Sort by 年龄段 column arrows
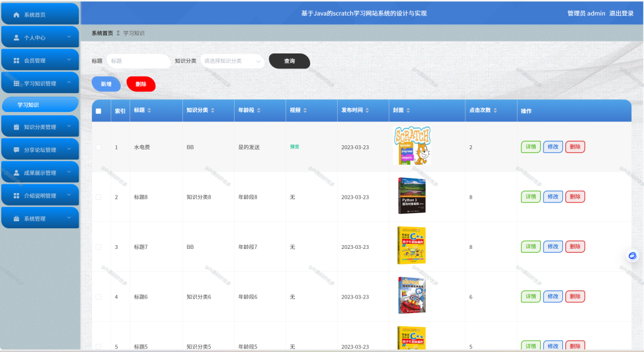This screenshot has height=352, width=644. pyautogui.click(x=258, y=111)
